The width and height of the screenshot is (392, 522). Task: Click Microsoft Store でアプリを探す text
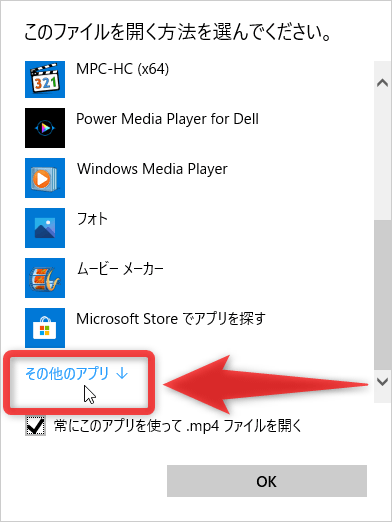pos(171,319)
